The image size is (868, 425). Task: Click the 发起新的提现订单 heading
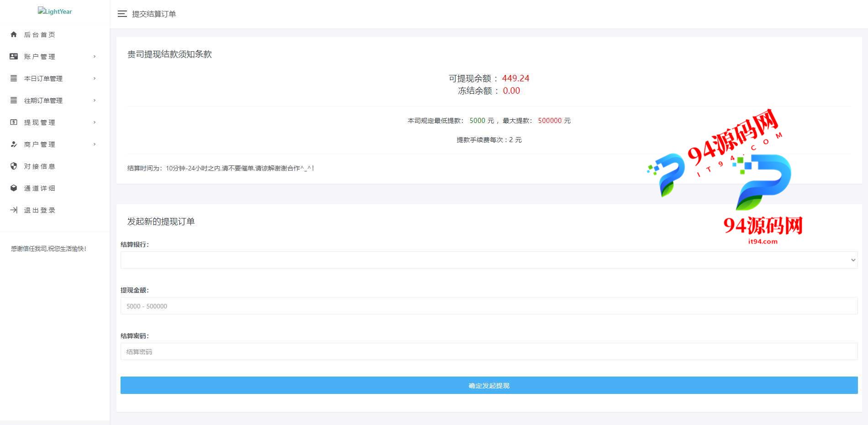pyautogui.click(x=161, y=222)
